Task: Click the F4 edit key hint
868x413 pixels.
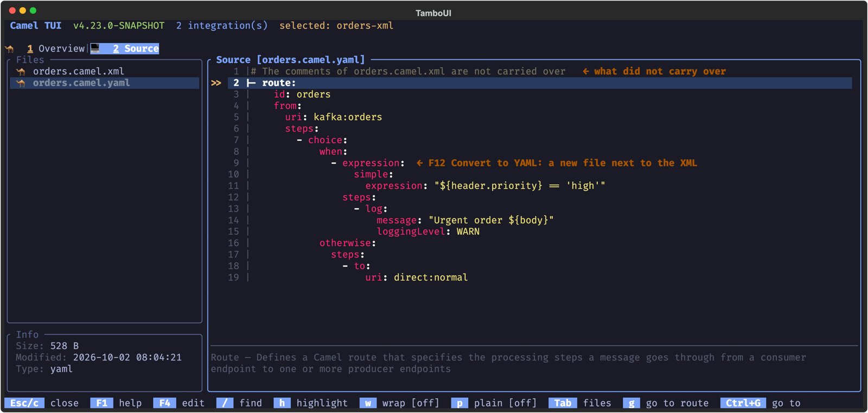Action: (179, 403)
